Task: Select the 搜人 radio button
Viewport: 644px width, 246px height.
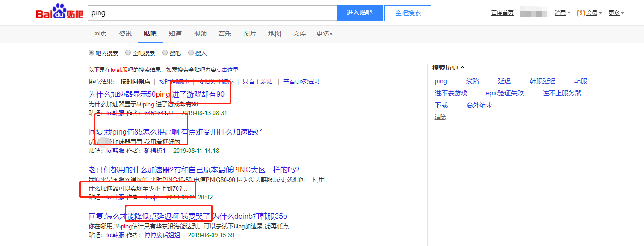Action: [191, 53]
